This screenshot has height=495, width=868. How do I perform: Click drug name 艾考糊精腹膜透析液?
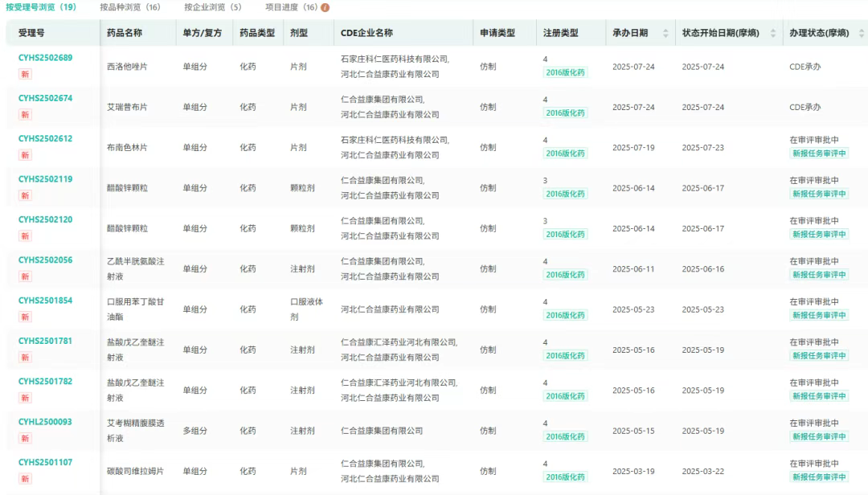coord(136,430)
